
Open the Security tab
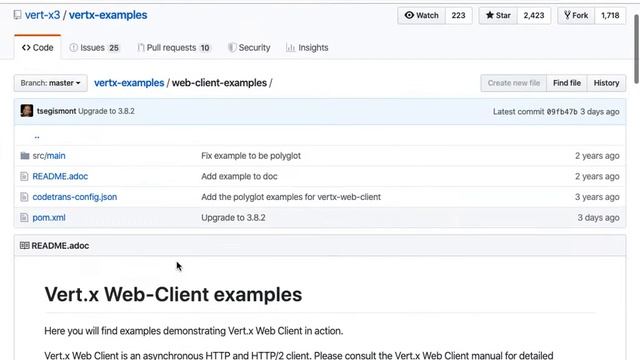click(x=249, y=48)
